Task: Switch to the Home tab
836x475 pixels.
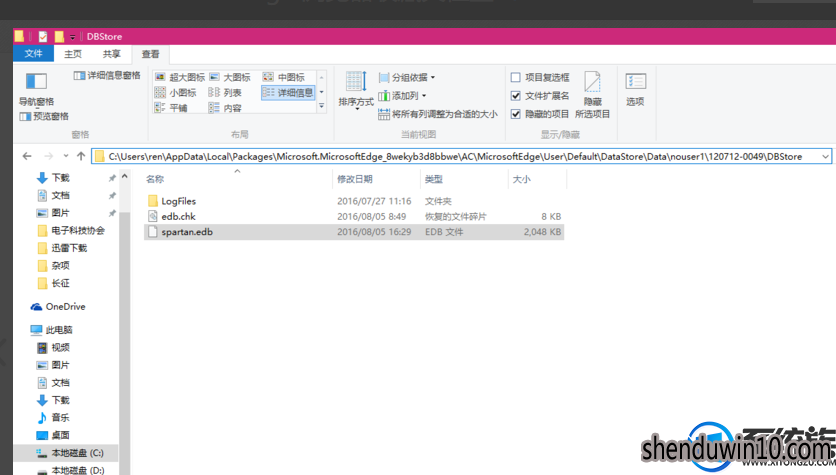Action: pyautogui.click(x=73, y=54)
